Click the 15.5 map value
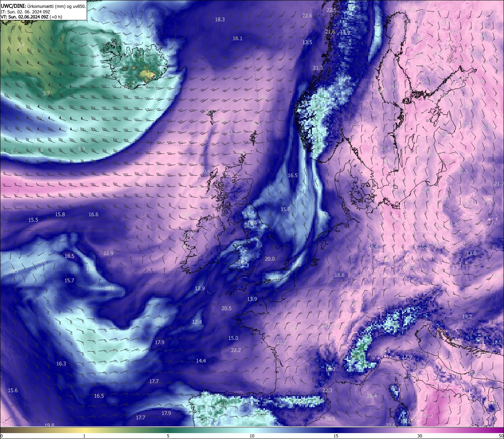Screen dimensions: 504x439 pos(33,220)
